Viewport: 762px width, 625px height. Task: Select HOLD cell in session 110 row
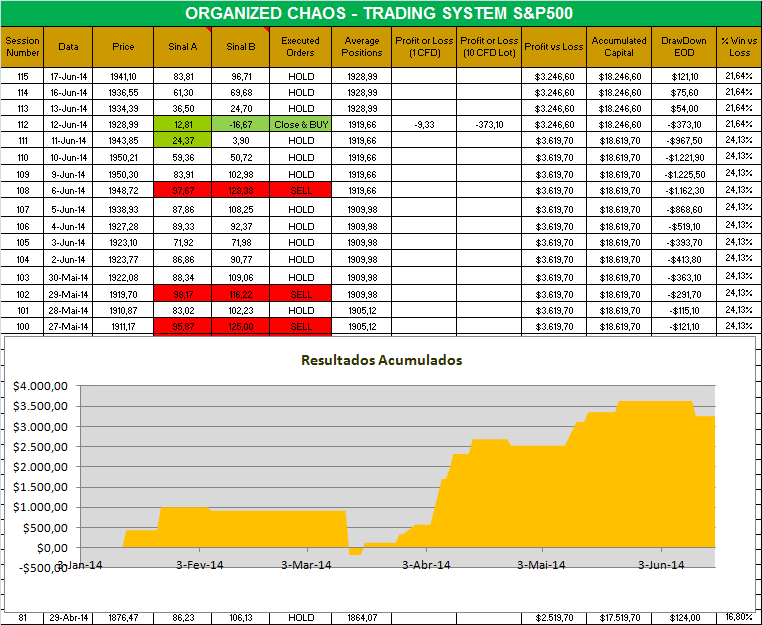[300, 157]
